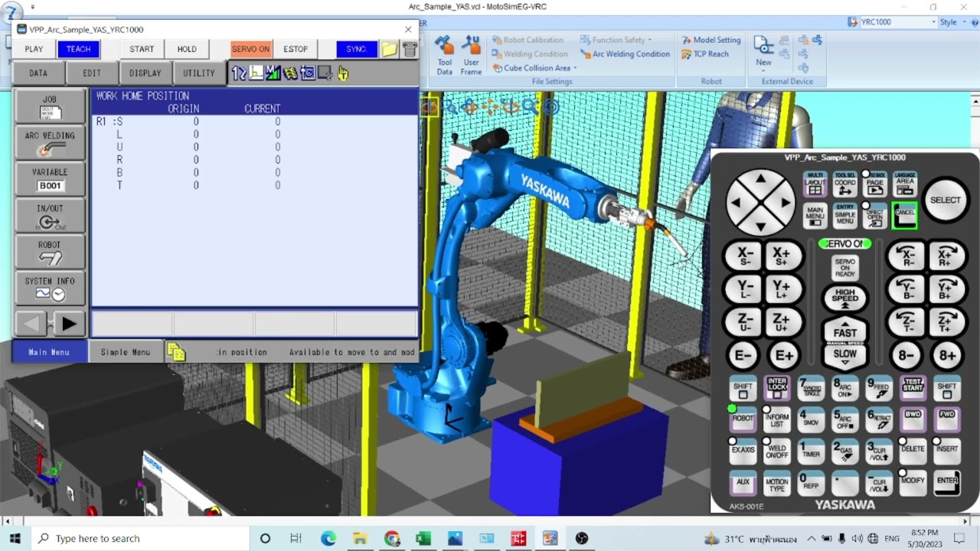Toggle the INTERLOCK key
Screen dimensions: 980x551
coord(777,388)
